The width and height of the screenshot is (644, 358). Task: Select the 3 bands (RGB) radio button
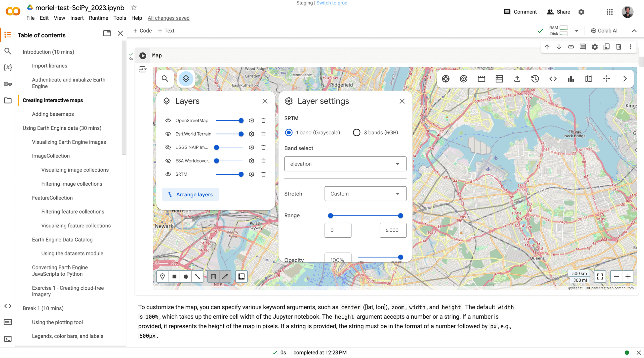[357, 132]
